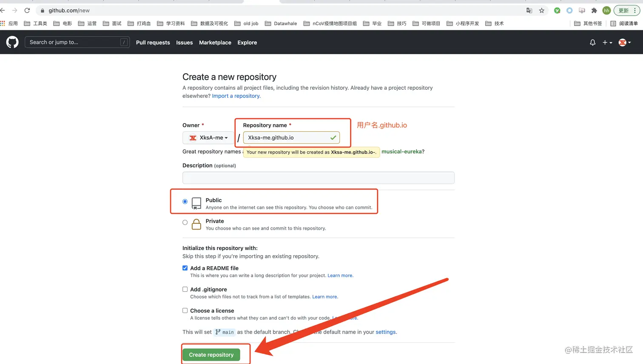Open the browser extensions puzzle icon
Image resolution: width=643 pixels, height=364 pixels.
[594, 11]
